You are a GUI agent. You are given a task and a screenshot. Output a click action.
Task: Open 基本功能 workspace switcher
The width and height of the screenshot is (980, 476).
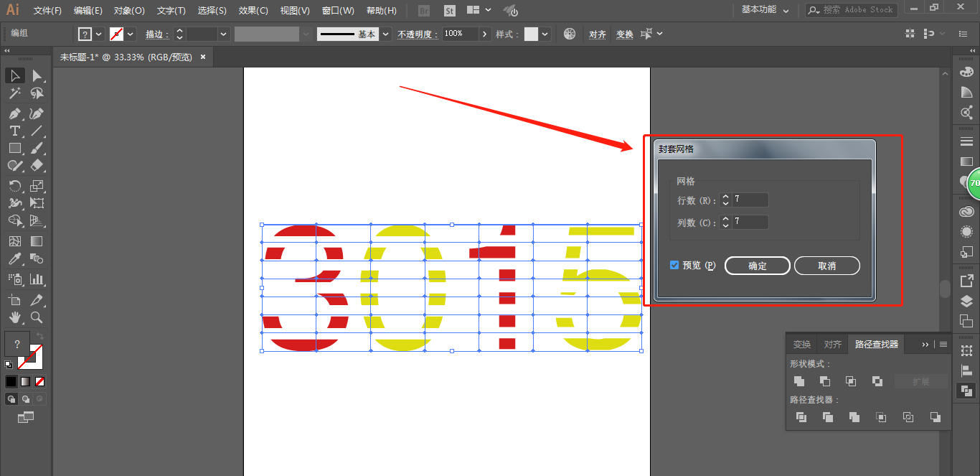(765, 10)
